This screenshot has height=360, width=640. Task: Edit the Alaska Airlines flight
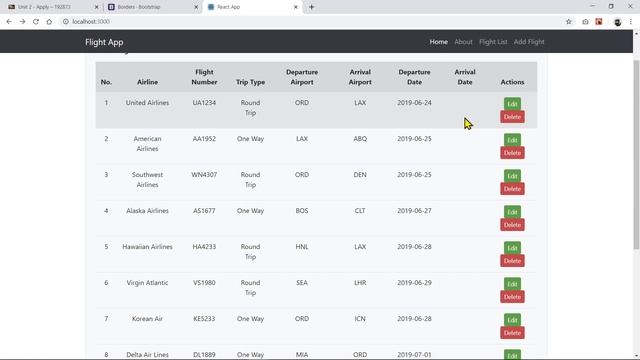pos(512,211)
